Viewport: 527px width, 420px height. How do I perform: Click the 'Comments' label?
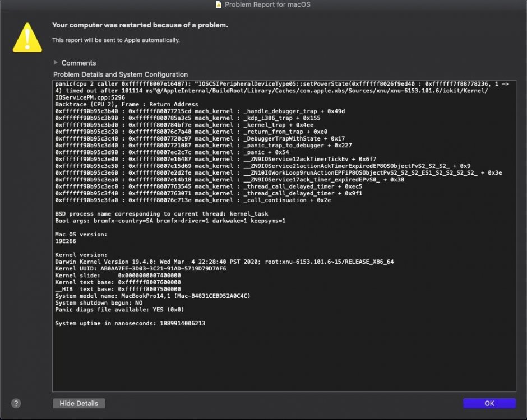[x=78, y=63]
